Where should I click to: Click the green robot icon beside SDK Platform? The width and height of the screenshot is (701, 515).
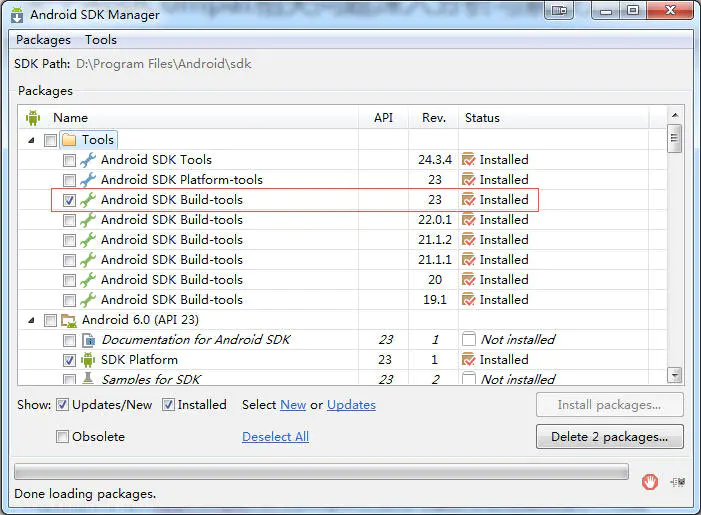coord(88,360)
